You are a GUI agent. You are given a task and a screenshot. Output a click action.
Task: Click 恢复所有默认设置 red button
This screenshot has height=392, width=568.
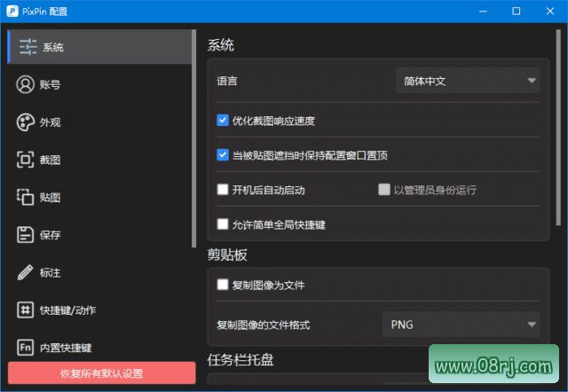pyautogui.click(x=102, y=373)
